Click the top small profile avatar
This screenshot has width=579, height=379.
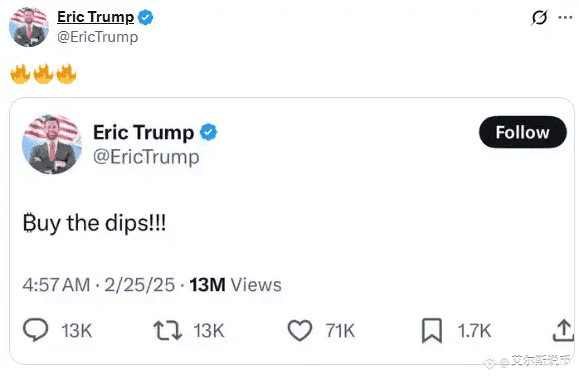(29, 27)
